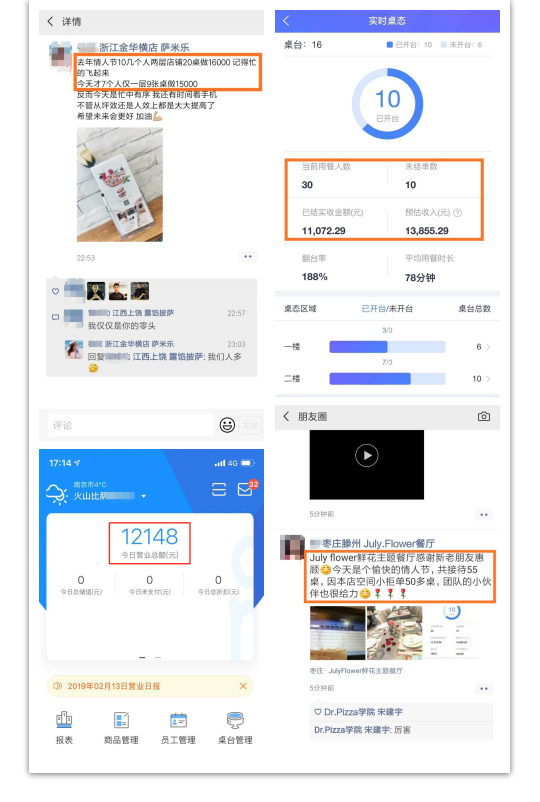Expand the store name dropdown arrow
Viewport: 540px width, 802px height.
coord(144,496)
